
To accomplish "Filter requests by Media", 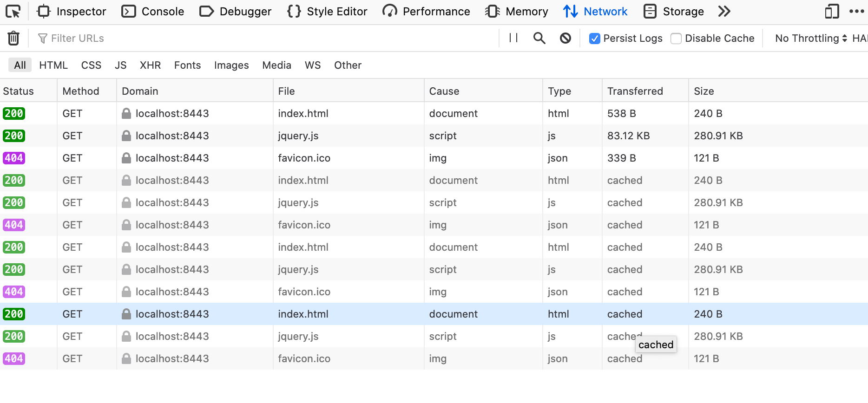I will [276, 65].
